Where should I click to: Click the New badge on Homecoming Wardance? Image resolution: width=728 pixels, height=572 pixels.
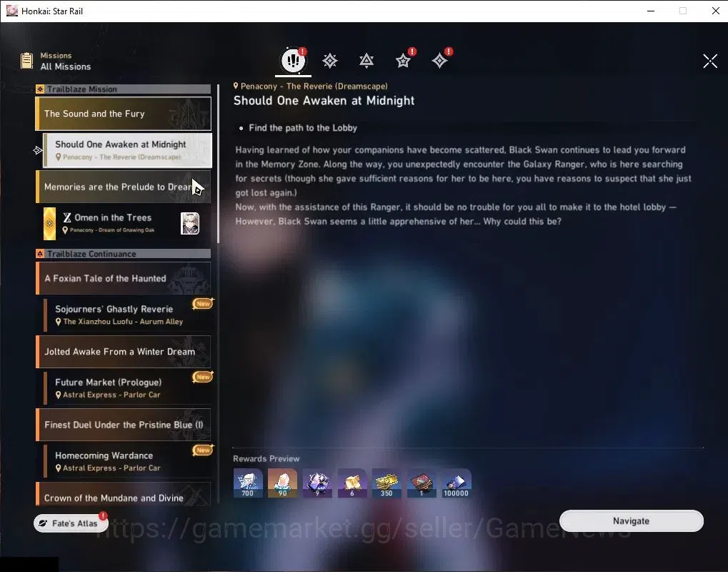[x=203, y=450]
